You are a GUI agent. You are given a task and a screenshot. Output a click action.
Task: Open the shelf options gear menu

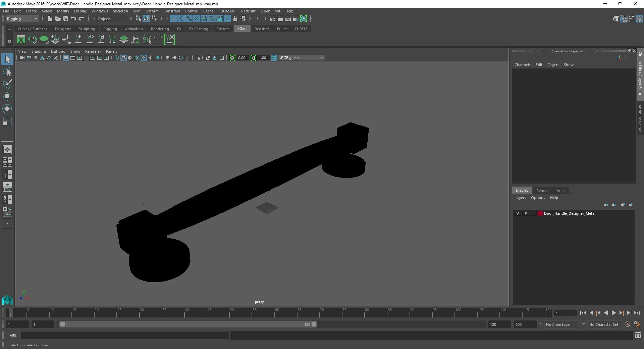(x=9, y=41)
